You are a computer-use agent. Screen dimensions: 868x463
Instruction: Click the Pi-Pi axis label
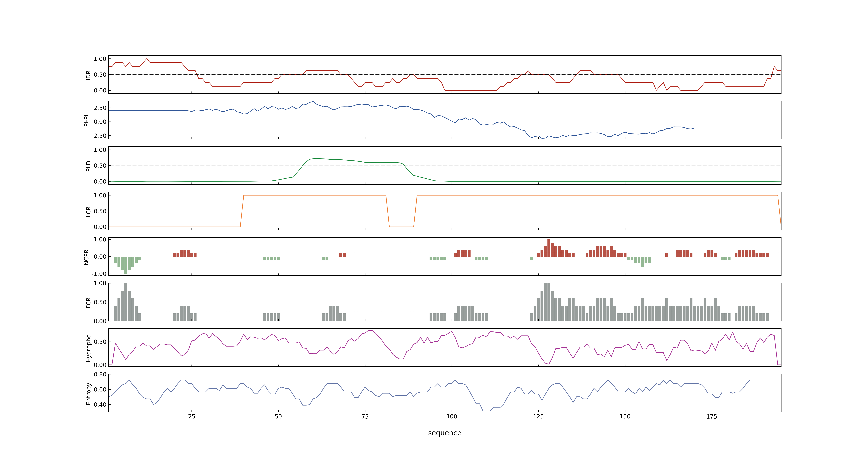click(x=86, y=120)
